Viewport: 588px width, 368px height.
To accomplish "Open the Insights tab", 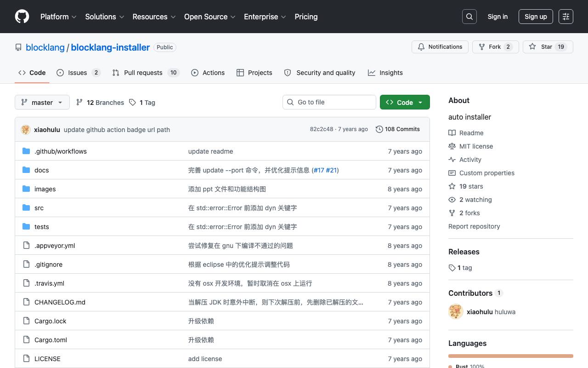I will (x=385, y=73).
